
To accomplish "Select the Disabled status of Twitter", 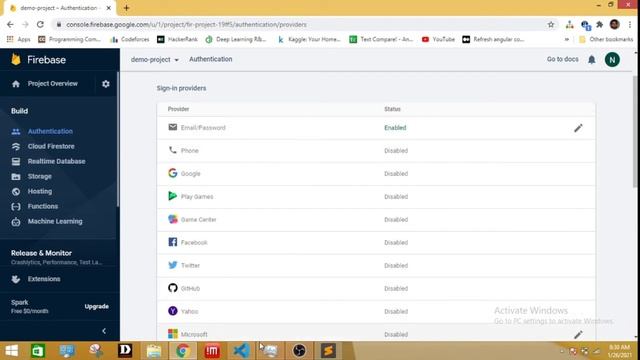I will (x=396, y=265).
